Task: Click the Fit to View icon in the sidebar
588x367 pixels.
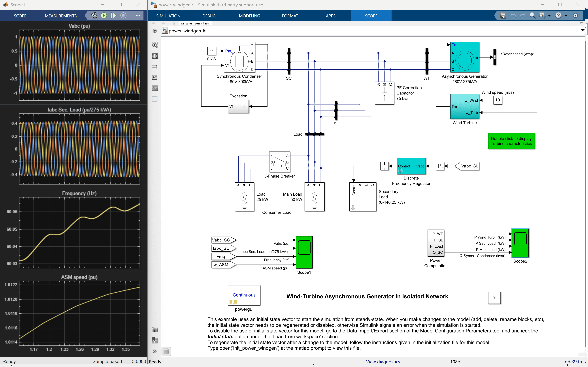Action: [155, 56]
